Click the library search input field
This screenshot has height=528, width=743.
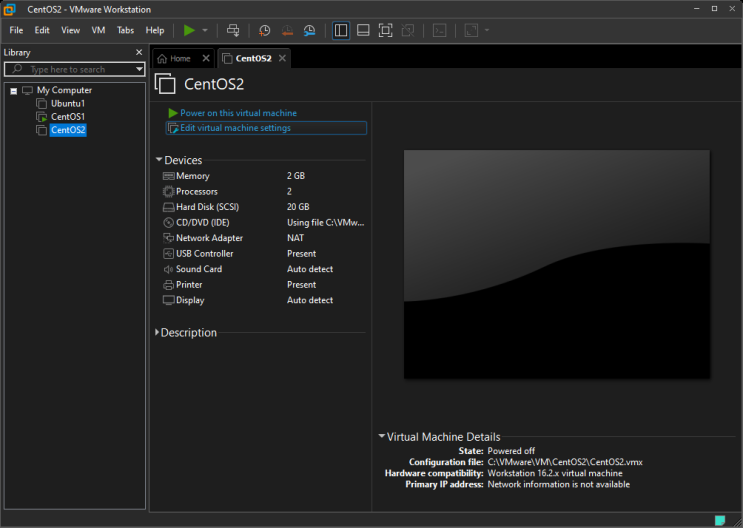[73, 69]
